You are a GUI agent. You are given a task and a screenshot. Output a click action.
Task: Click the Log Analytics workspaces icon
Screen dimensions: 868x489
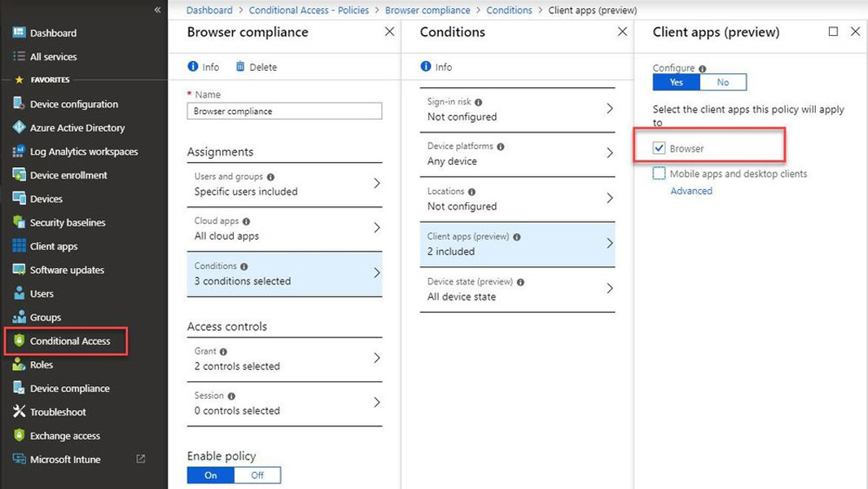[x=19, y=152]
